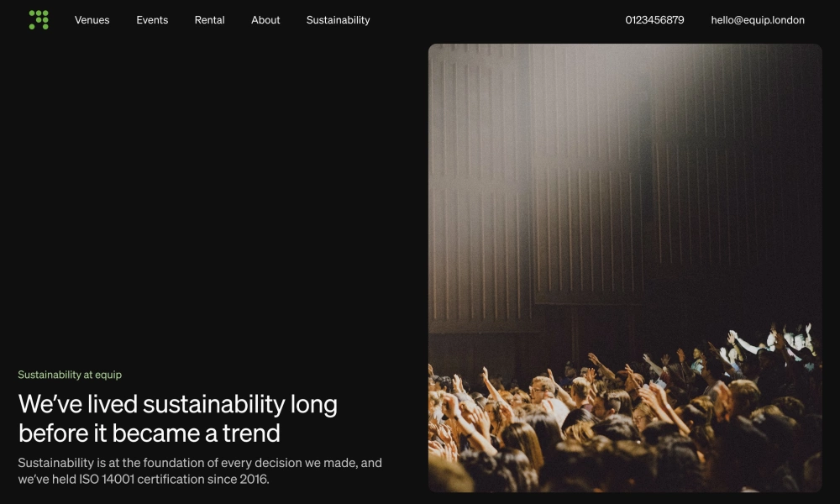Click the concert crowd hero photo

click(x=625, y=268)
